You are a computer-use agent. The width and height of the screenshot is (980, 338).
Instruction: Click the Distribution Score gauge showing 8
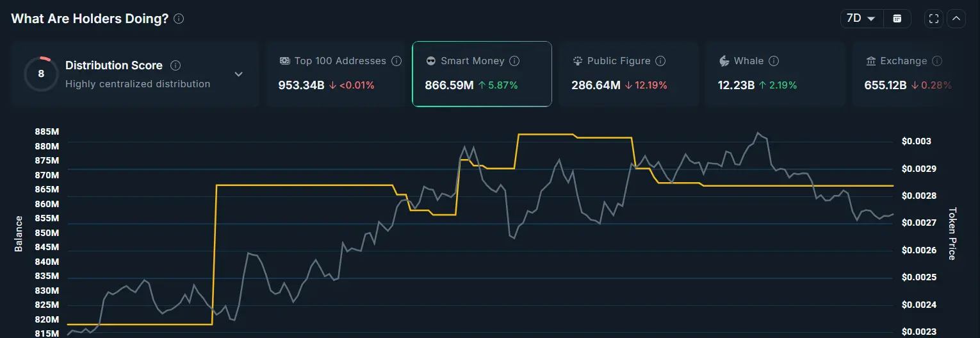point(41,74)
